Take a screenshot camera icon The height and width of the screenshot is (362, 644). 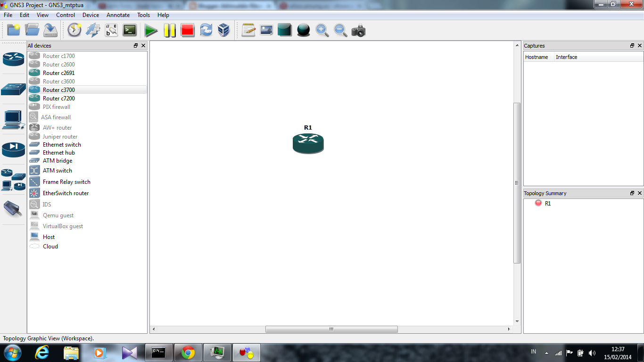(x=358, y=31)
